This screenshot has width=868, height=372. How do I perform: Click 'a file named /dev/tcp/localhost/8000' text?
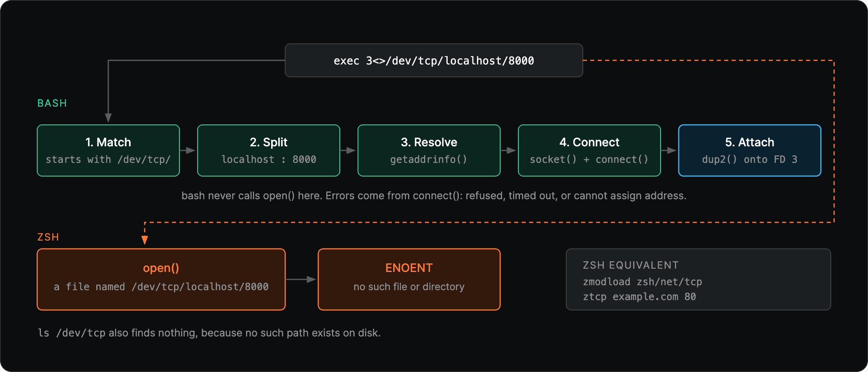(161, 287)
